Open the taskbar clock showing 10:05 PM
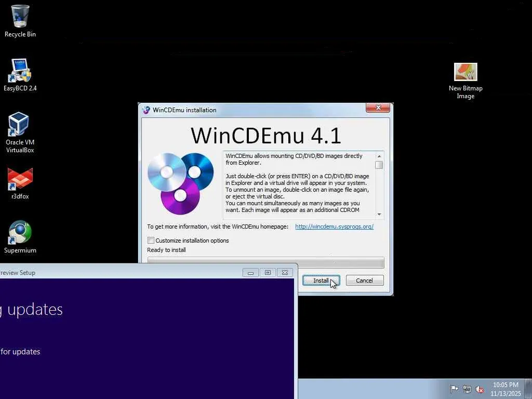Image resolution: width=532 pixels, height=399 pixels. coord(506,389)
